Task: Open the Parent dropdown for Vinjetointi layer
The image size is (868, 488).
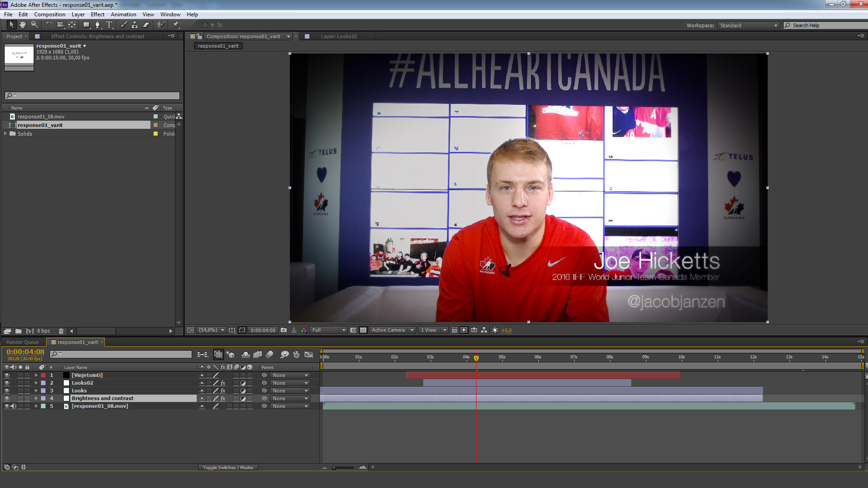Action: (x=289, y=375)
